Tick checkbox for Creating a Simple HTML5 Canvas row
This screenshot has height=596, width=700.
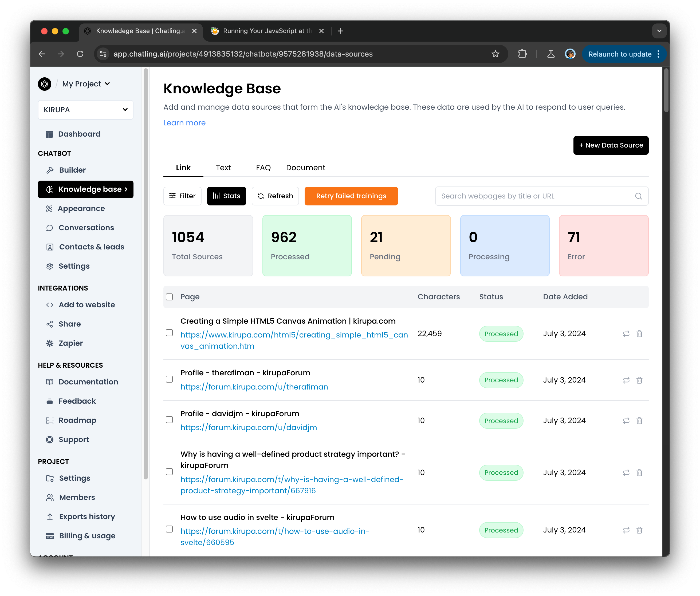pyautogui.click(x=169, y=333)
